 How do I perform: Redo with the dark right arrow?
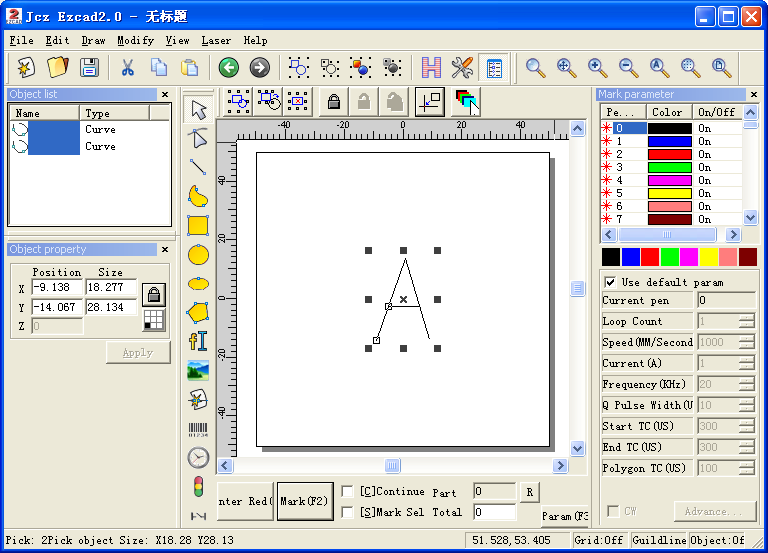(x=260, y=67)
